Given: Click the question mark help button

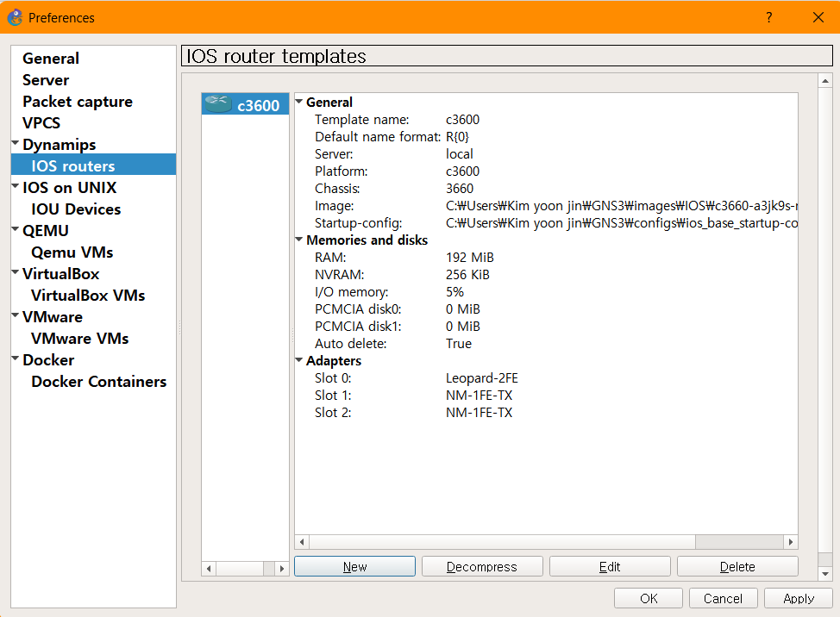Looking at the screenshot, I should coord(768,17).
